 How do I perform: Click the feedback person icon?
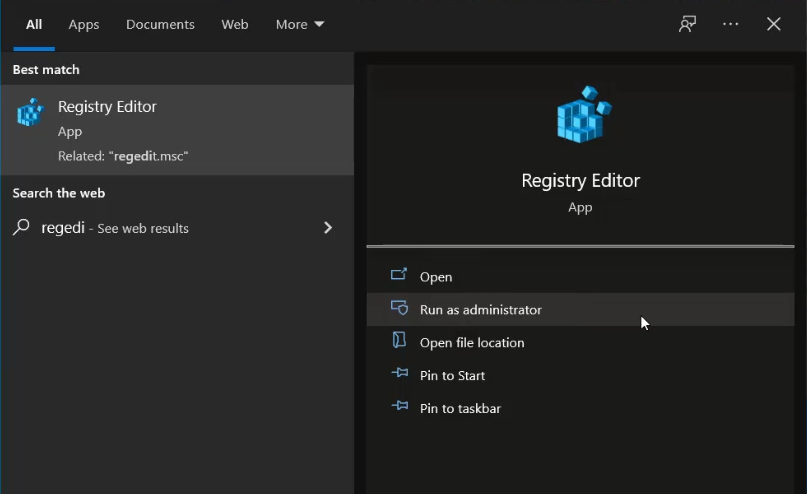[x=687, y=24]
